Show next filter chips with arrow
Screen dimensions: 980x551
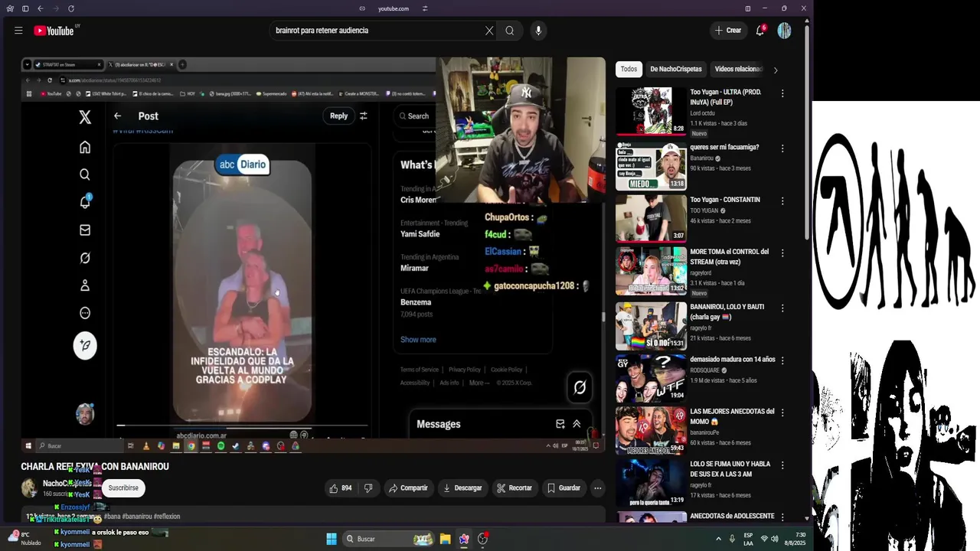[x=776, y=70]
